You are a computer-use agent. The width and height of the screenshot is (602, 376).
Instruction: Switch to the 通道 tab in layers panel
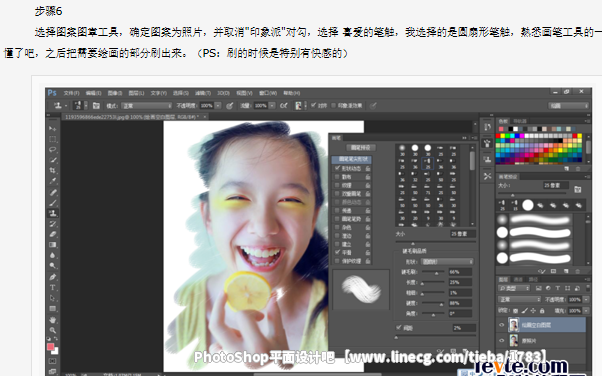[518, 279]
